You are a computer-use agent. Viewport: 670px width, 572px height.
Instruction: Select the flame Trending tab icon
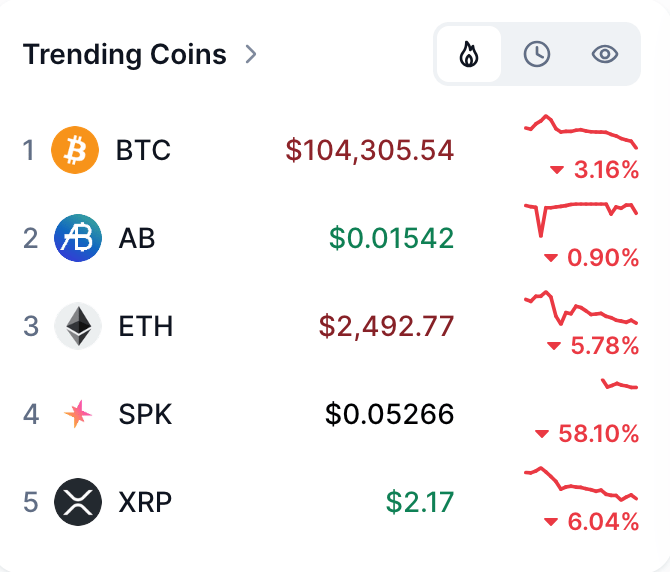[469, 54]
